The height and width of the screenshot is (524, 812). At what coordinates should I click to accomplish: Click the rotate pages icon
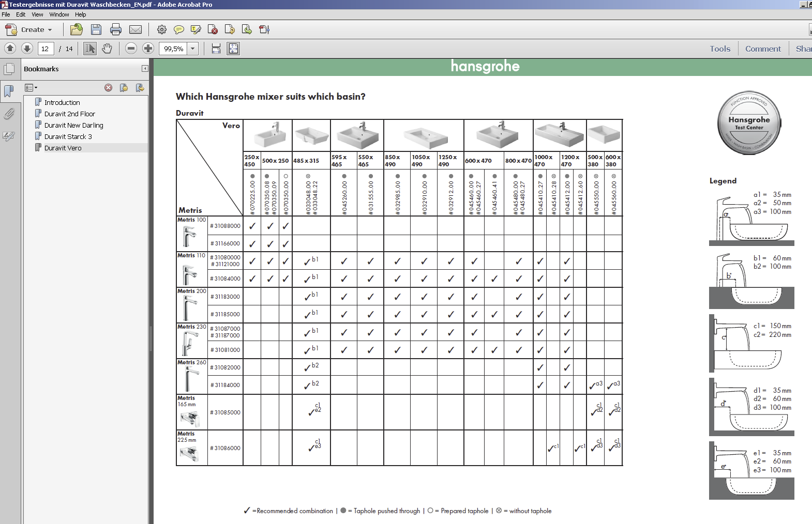tap(264, 29)
